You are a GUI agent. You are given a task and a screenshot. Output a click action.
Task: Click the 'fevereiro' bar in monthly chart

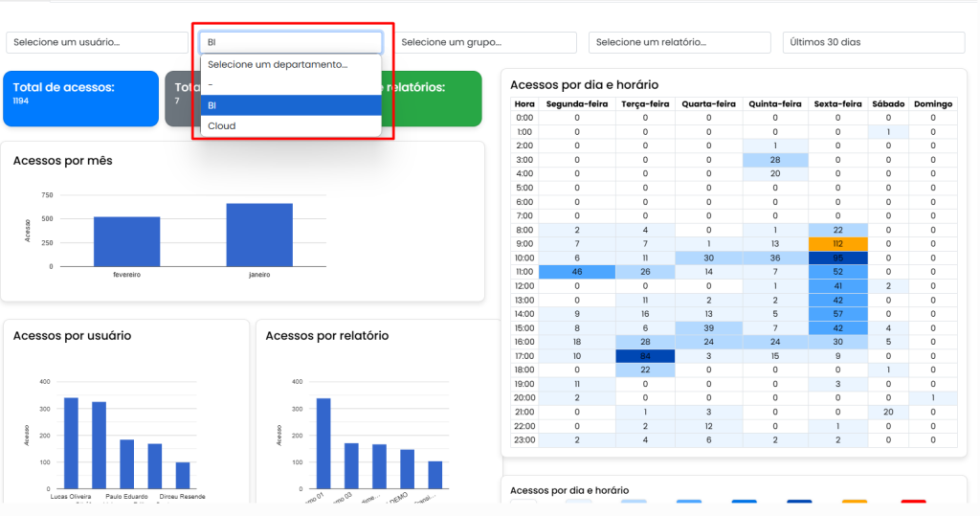pos(126,241)
